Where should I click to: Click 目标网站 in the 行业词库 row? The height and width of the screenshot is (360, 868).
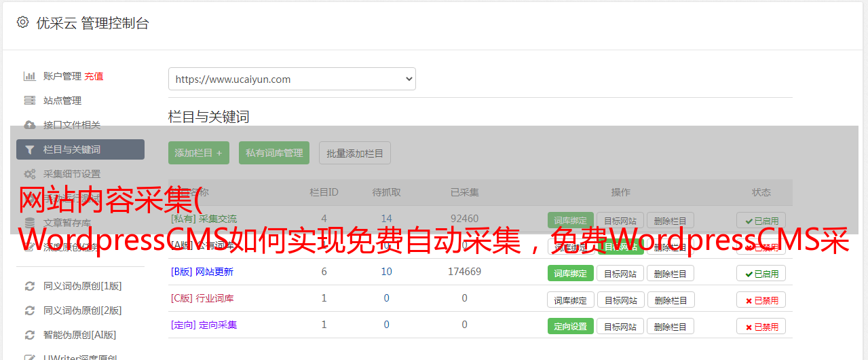tap(620, 300)
